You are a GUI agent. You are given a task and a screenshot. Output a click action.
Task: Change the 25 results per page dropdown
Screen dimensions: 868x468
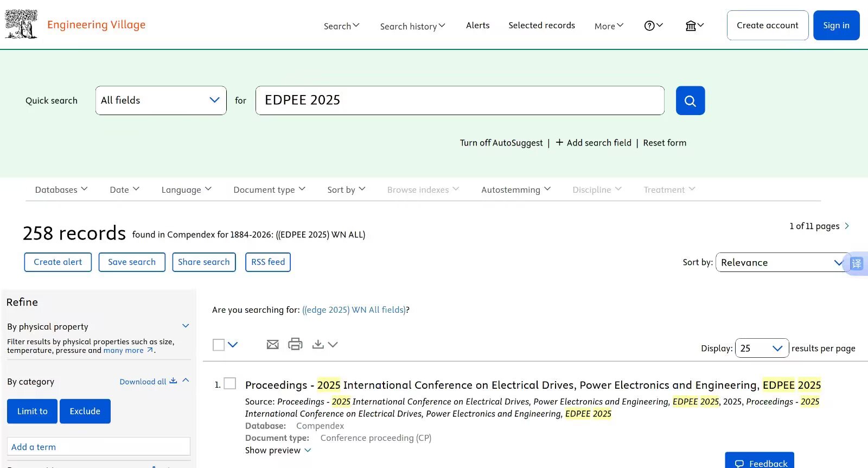coord(761,348)
